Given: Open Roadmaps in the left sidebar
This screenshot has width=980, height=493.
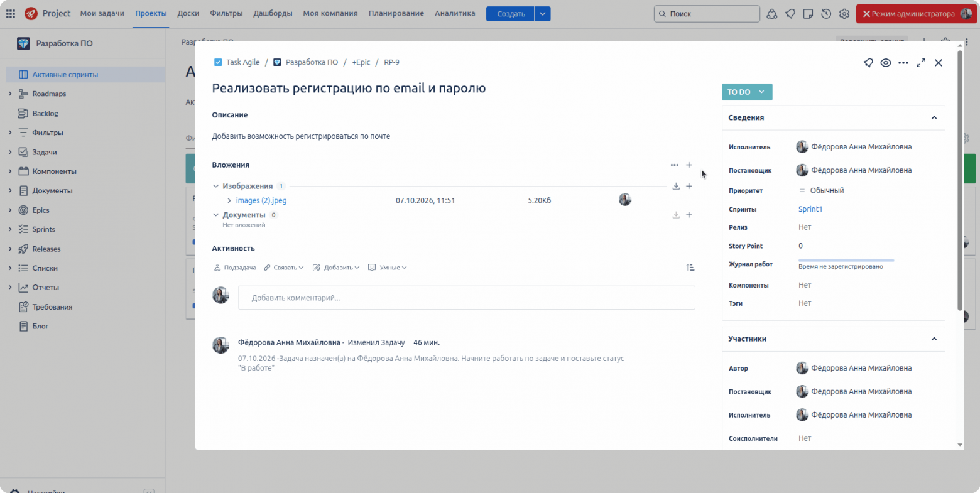Looking at the screenshot, I should point(49,94).
